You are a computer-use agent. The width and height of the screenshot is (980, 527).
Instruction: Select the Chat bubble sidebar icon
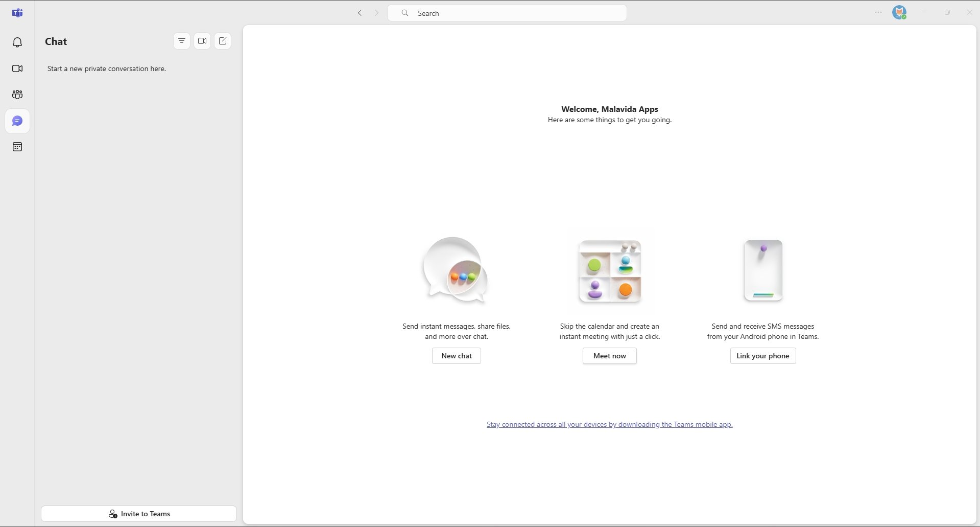pyautogui.click(x=17, y=121)
